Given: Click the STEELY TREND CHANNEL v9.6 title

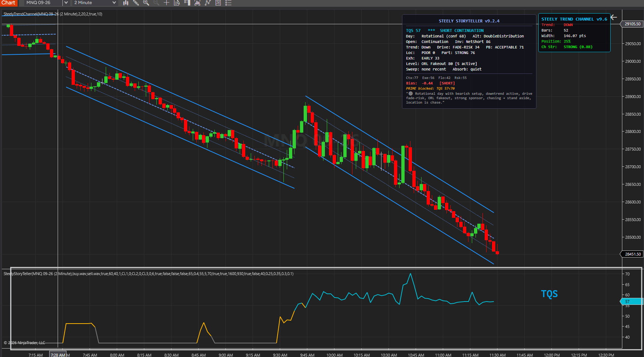Looking at the screenshot, I should click(574, 19).
